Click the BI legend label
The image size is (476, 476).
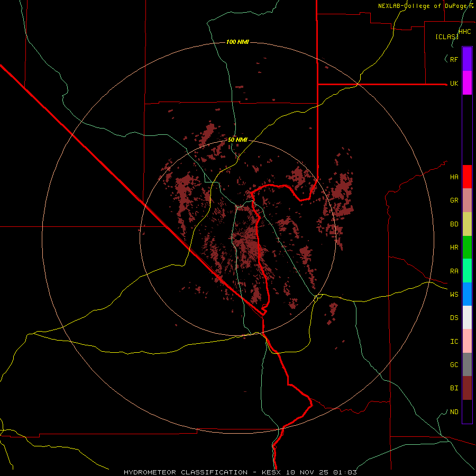click(x=454, y=388)
